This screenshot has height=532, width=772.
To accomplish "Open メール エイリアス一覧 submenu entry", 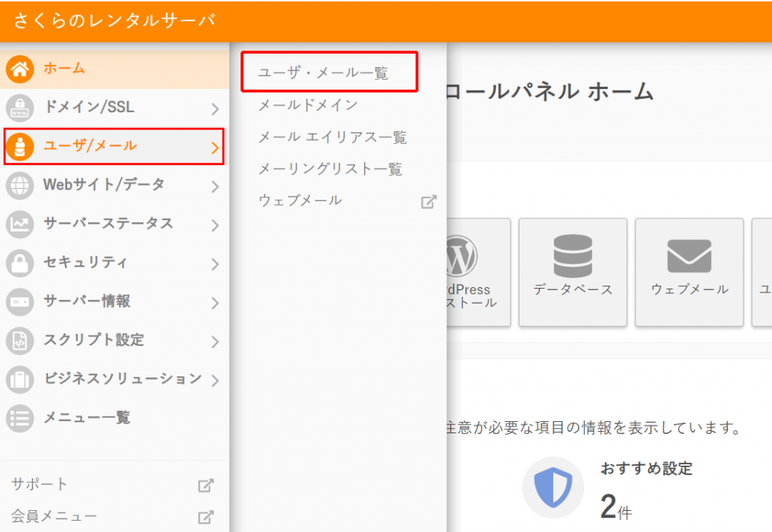I will tap(332, 137).
